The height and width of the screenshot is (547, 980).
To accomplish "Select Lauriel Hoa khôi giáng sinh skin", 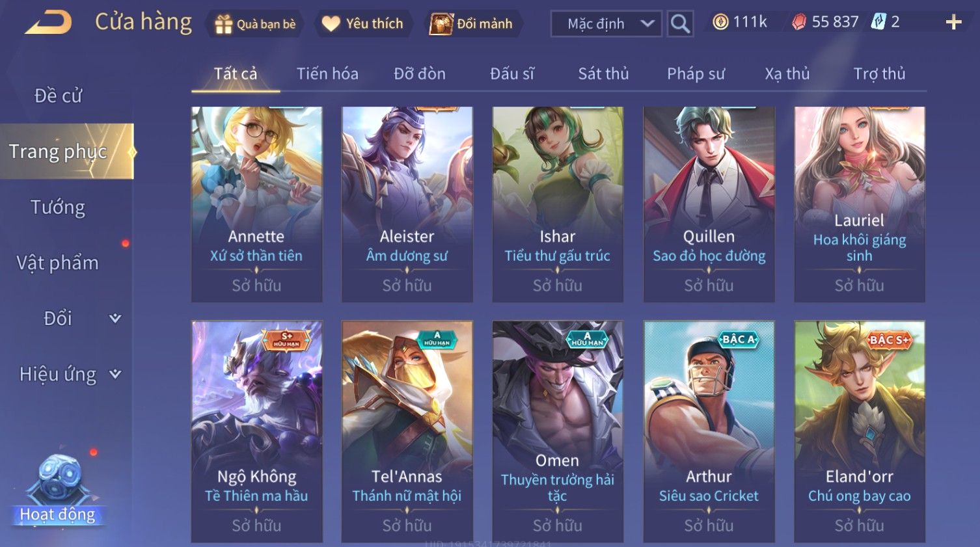I will (x=859, y=205).
